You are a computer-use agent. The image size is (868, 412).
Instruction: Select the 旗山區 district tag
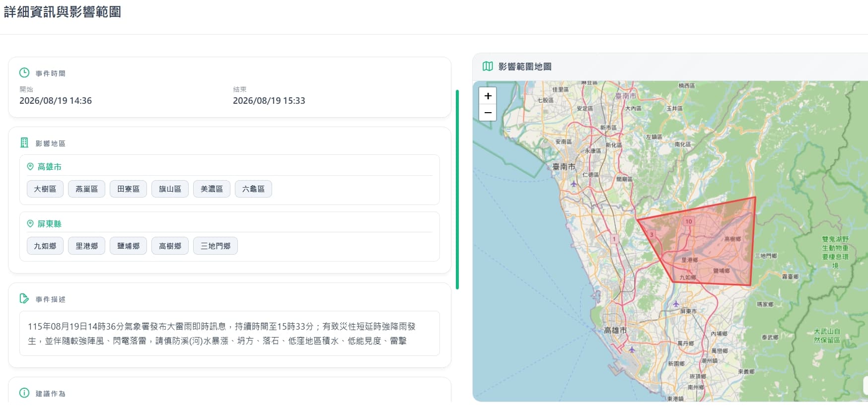(x=170, y=189)
